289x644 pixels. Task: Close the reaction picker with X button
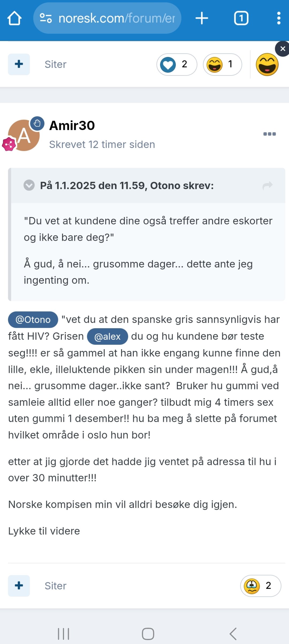tap(282, 49)
